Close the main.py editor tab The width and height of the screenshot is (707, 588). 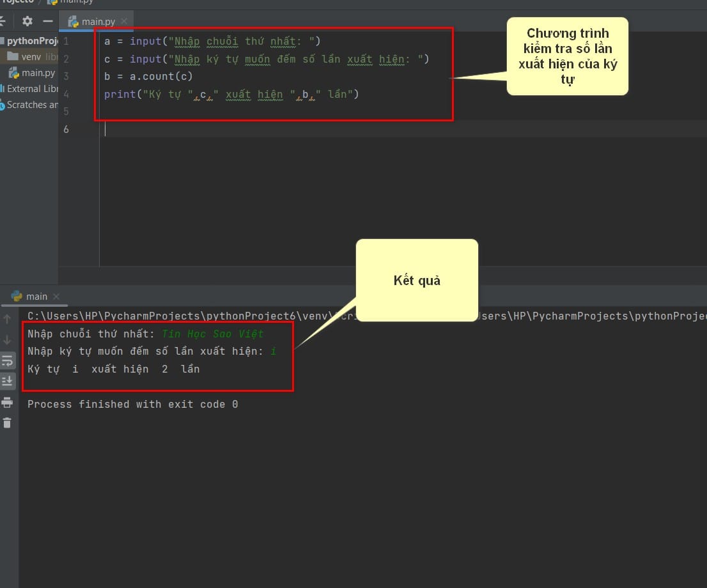124,21
